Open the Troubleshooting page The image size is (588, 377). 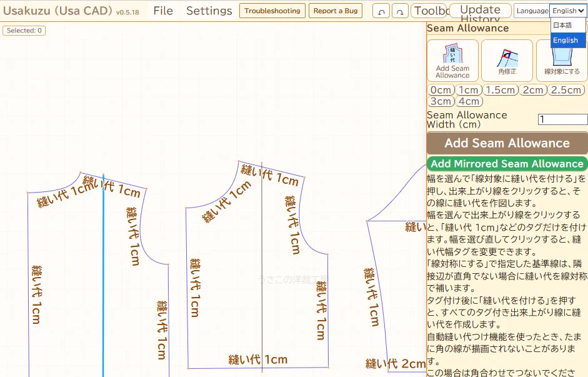pyautogui.click(x=272, y=11)
